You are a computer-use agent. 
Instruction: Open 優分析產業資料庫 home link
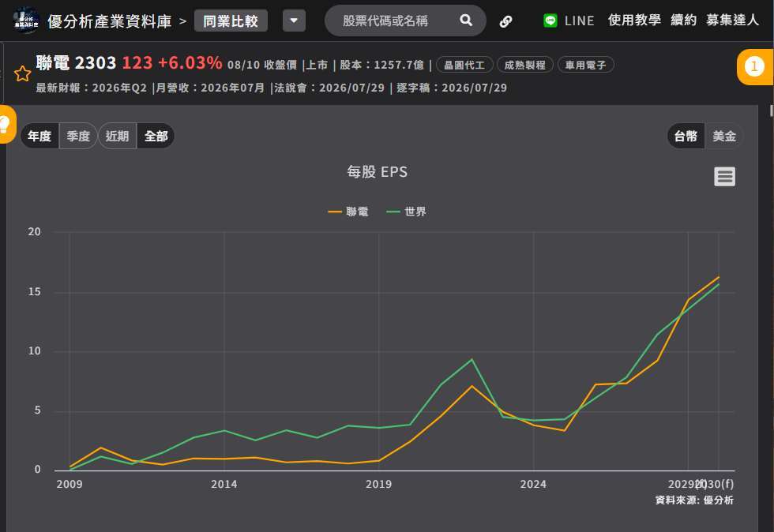(x=109, y=21)
